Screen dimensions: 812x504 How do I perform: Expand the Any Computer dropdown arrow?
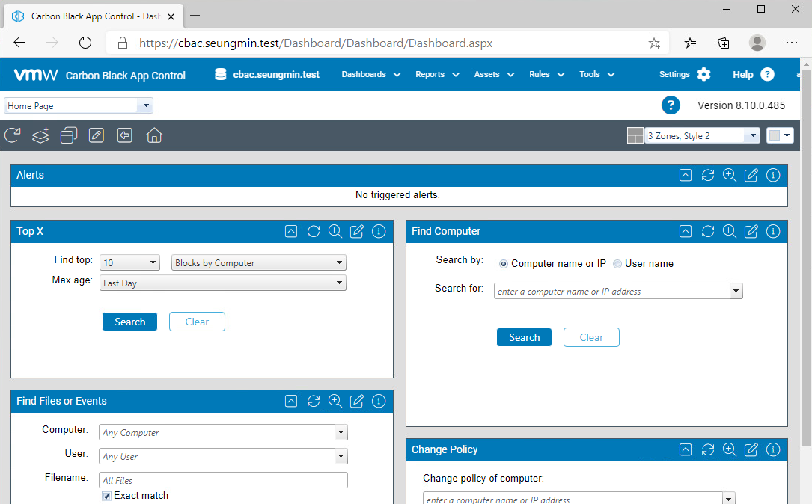pos(341,433)
